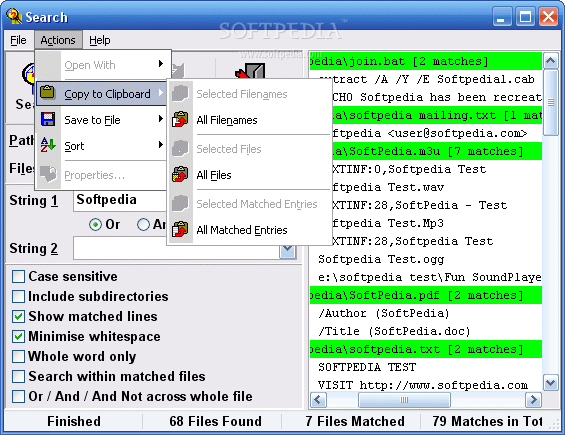Image resolution: width=565 pixels, height=435 pixels.
Task: Click the results scroll down arrow
Action: click(550, 382)
